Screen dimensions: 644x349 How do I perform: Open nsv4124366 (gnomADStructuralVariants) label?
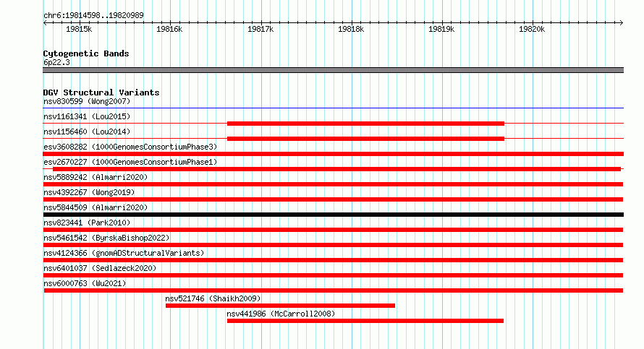[124, 253]
